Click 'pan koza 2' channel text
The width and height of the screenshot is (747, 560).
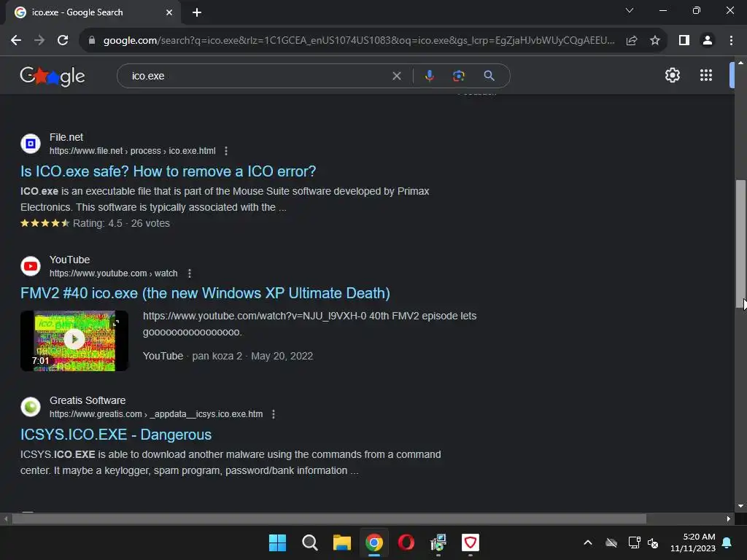click(217, 356)
